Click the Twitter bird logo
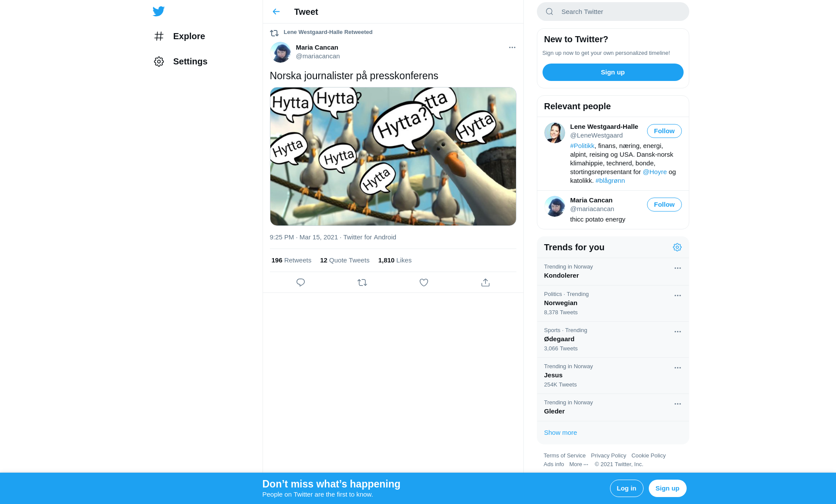This screenshot has height=504, width=836. coord(158,11)
